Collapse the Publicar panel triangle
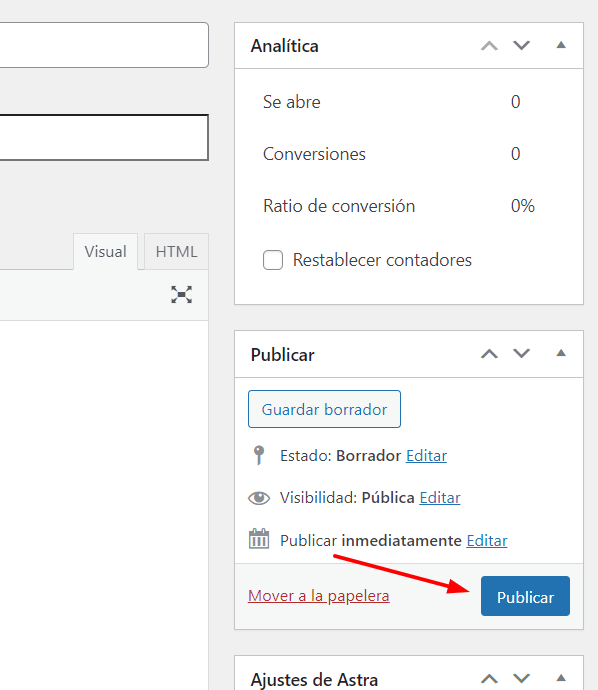 click(x=561, y=353)
